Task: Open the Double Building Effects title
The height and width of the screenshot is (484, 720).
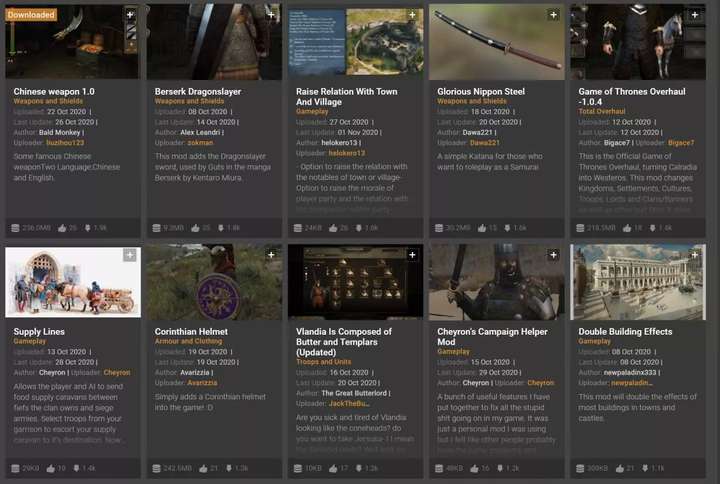Action: point(625,332)
